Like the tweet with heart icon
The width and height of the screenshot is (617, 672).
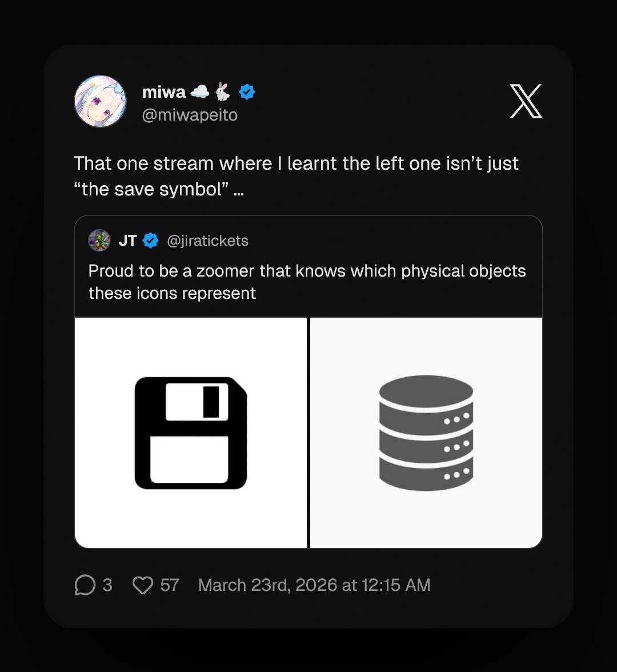tap(143, 585)
